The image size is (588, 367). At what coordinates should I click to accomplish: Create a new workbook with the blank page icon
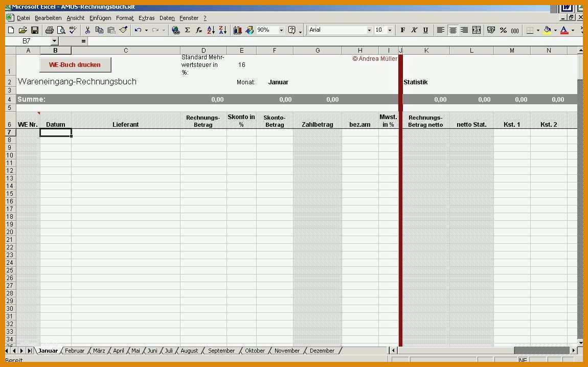coord(11,30)
